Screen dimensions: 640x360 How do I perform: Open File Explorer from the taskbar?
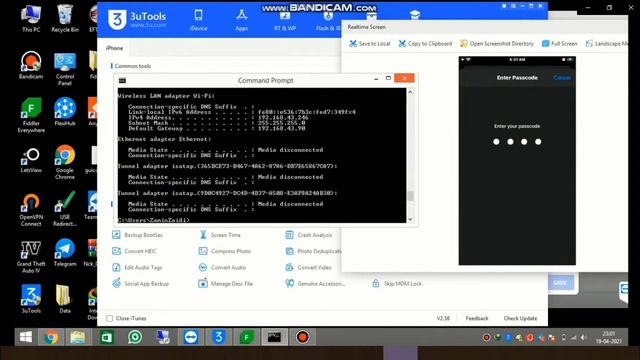[x=78, y=337]
